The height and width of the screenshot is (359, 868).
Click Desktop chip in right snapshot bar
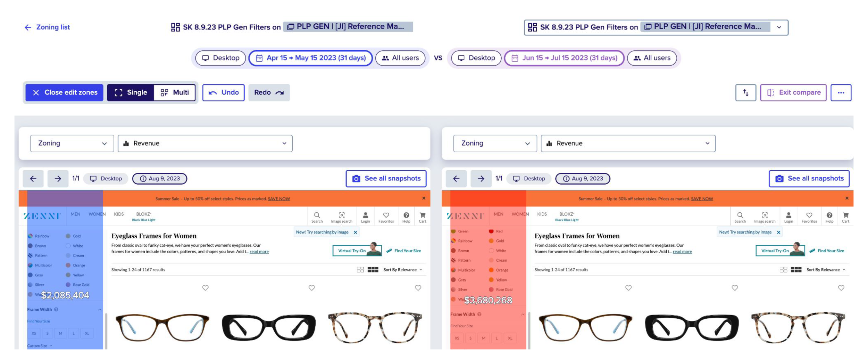point(529,179)
